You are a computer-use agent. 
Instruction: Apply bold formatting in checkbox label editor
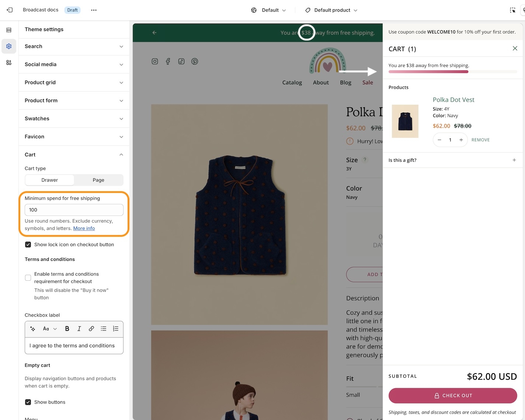tap(67, 329)
